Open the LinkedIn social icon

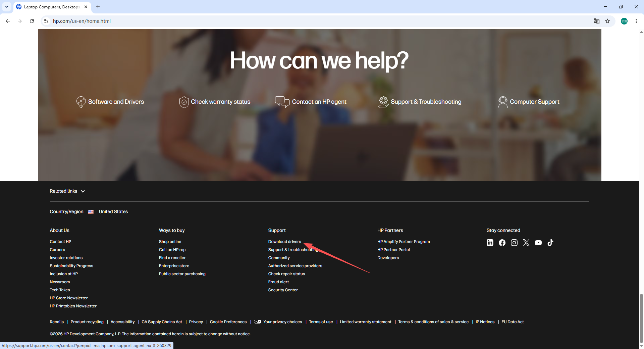[x=490, y=243]
